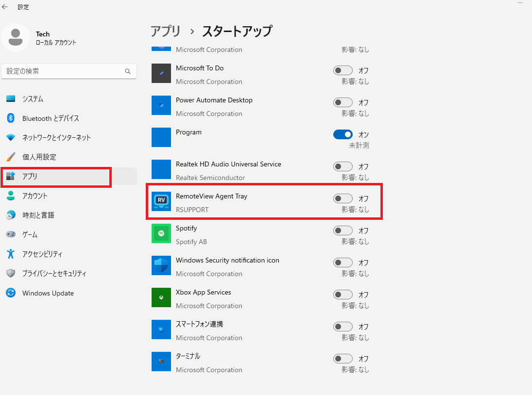
Task: Click the システム monitor icon
Action: 11,99
